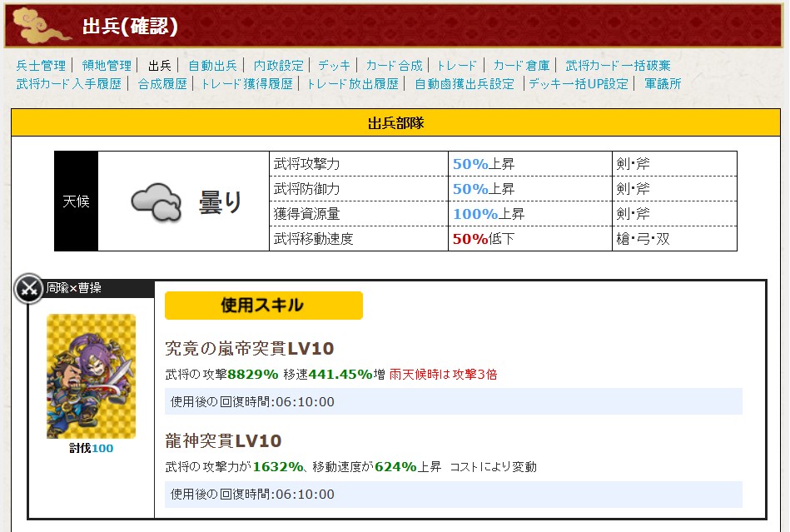The height and width of the screenshot is (532, 790).
Task: Click the golden cloud emblem in the header
Action: 40,27
